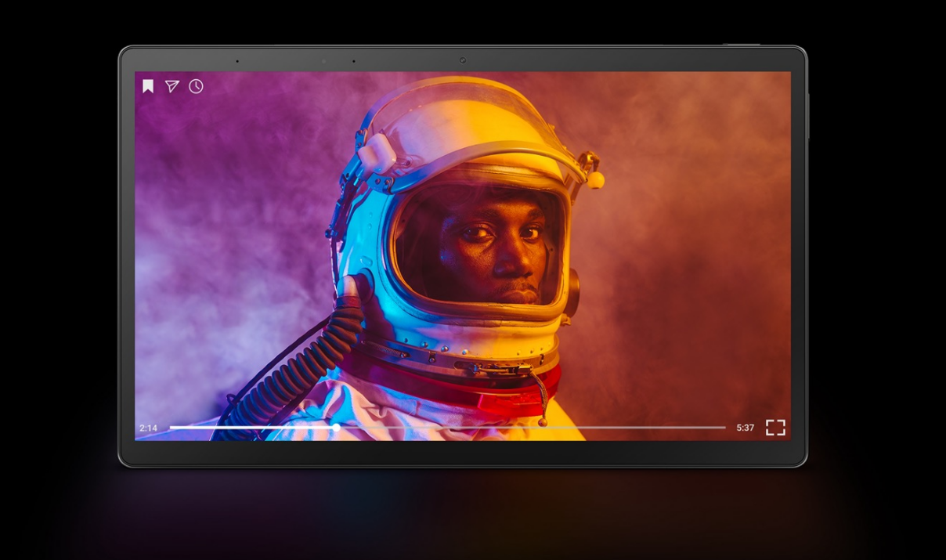This screenshot has width=946, height=560.
Task: Click the elapsed time label 2:14
Action: click(x=148, y=428)
